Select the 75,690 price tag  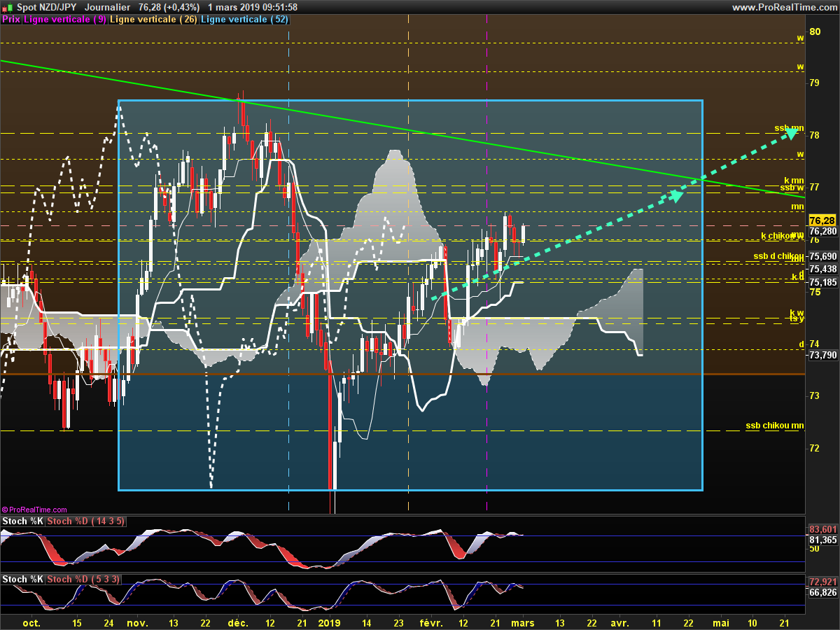[823, 256]
